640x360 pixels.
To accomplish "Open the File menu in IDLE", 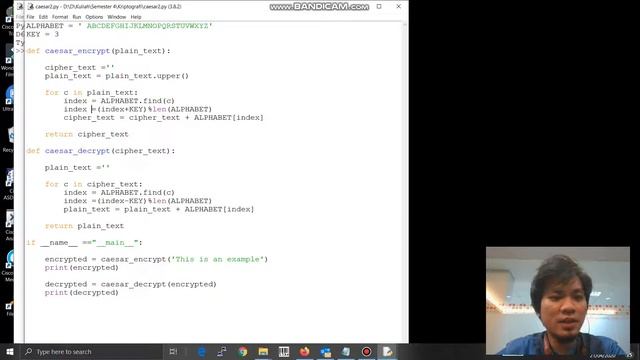I will [30, 17].
